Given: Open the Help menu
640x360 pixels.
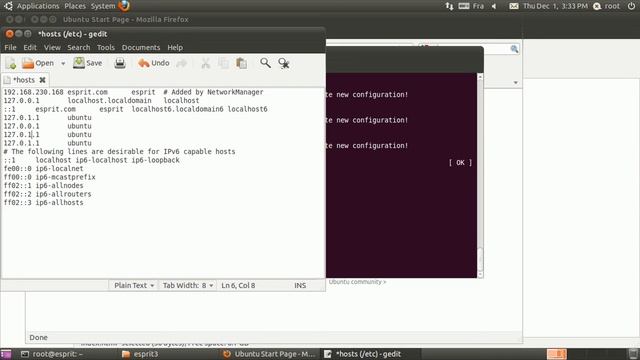Looking at the screenshot, I should [x=175, y=47].
